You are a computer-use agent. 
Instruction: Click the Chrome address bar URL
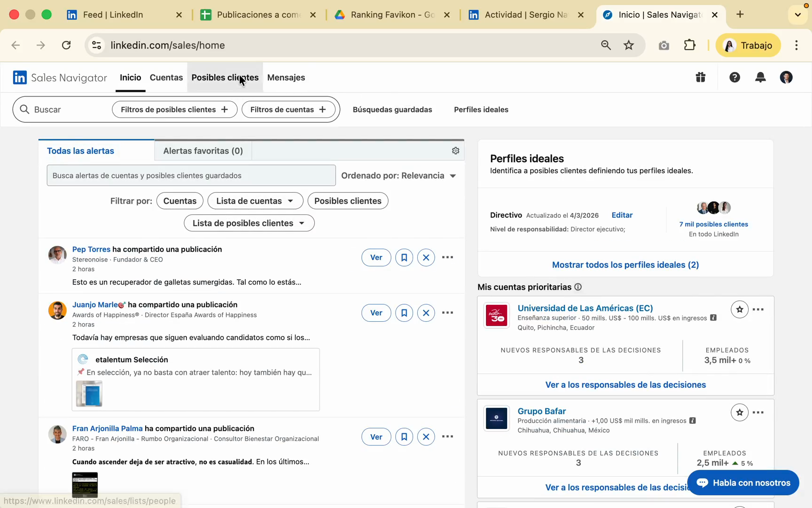[x=168, y=45]
